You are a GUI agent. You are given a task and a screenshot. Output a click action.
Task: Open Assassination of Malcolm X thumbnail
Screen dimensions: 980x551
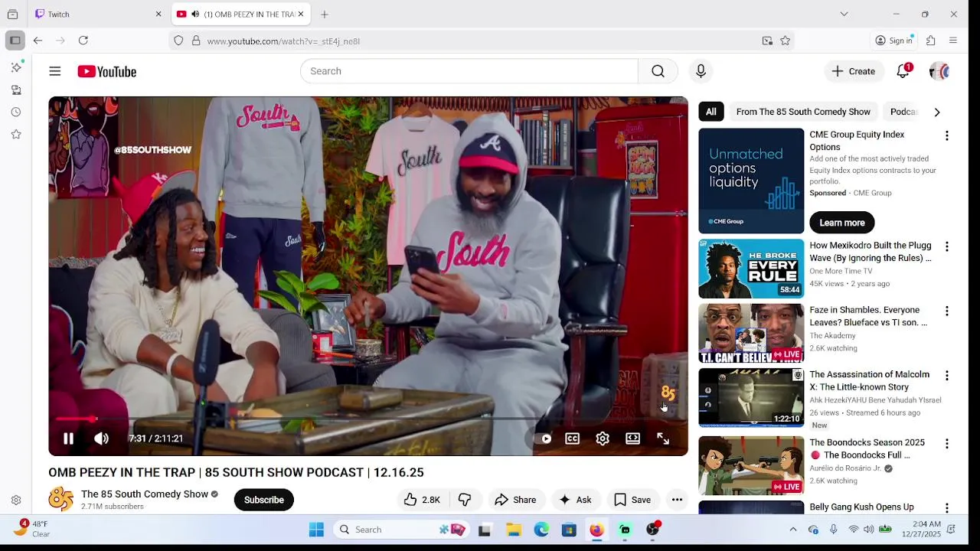(x=751, y=397)
